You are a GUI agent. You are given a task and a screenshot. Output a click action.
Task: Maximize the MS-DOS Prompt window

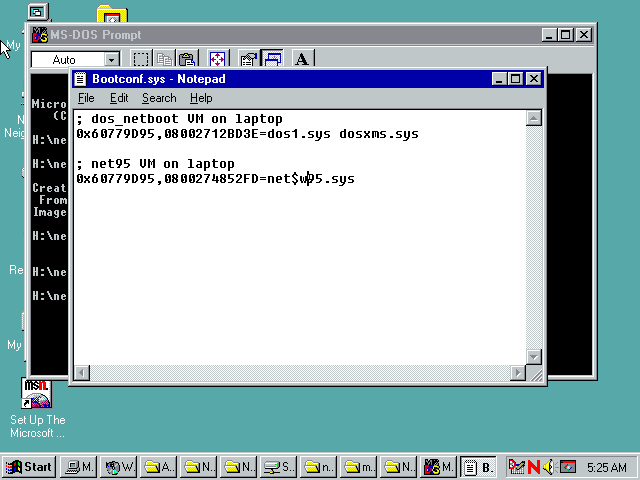tap(565, 35)
